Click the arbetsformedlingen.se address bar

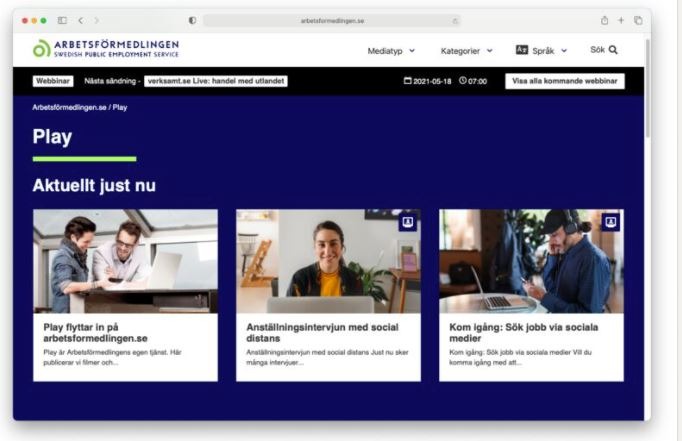coord(327,20)
